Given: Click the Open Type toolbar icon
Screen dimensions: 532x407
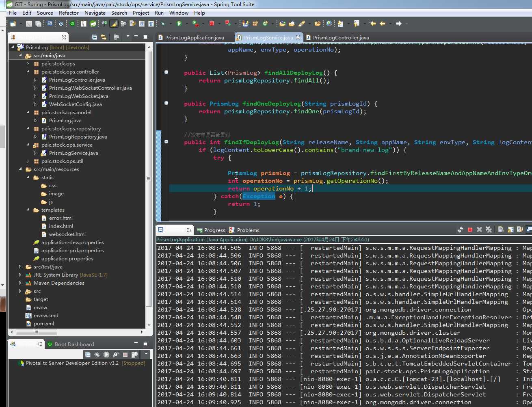Looking at the screenshot, I should coord(282,24).
